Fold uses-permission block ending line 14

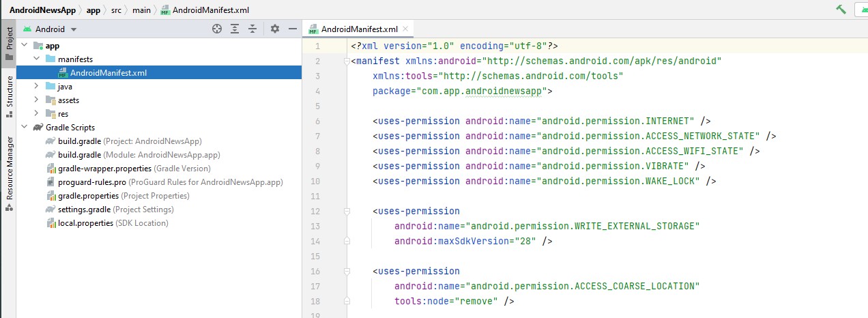pos(347,241)
